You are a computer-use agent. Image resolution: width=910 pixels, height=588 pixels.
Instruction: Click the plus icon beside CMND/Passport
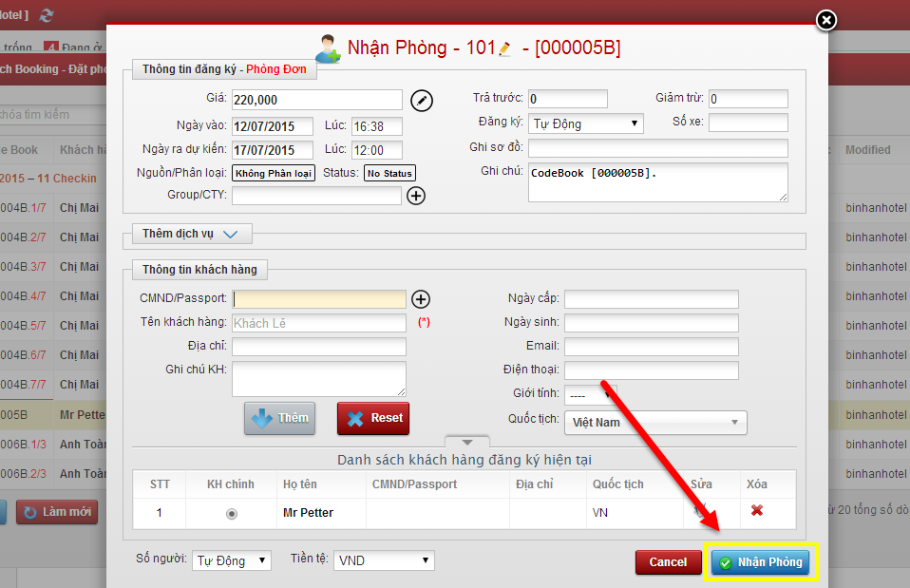pyautogui.click(x=421, y=299)
